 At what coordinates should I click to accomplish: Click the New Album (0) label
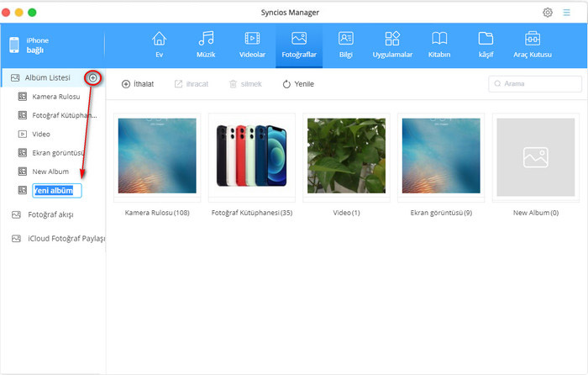(536, 213)
